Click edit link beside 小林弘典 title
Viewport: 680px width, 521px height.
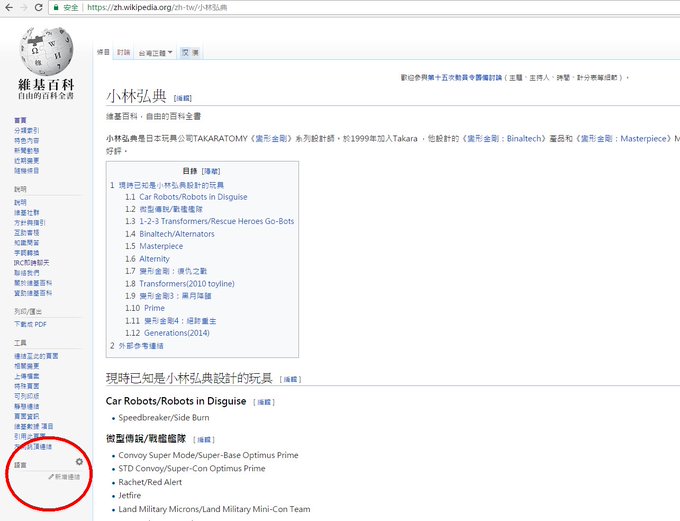(x=183, y=98)
